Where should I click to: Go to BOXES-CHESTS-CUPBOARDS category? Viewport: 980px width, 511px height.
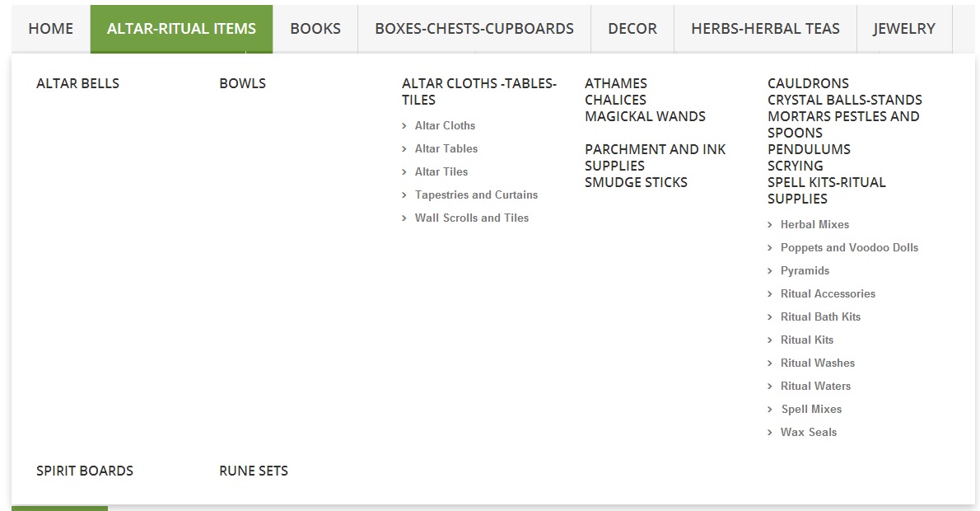(474, 29)
